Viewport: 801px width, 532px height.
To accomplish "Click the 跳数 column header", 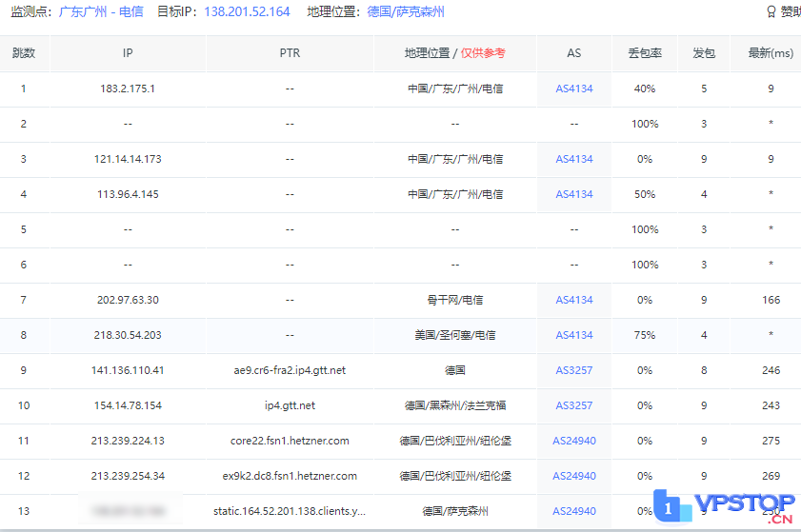I will pos(24,53).
